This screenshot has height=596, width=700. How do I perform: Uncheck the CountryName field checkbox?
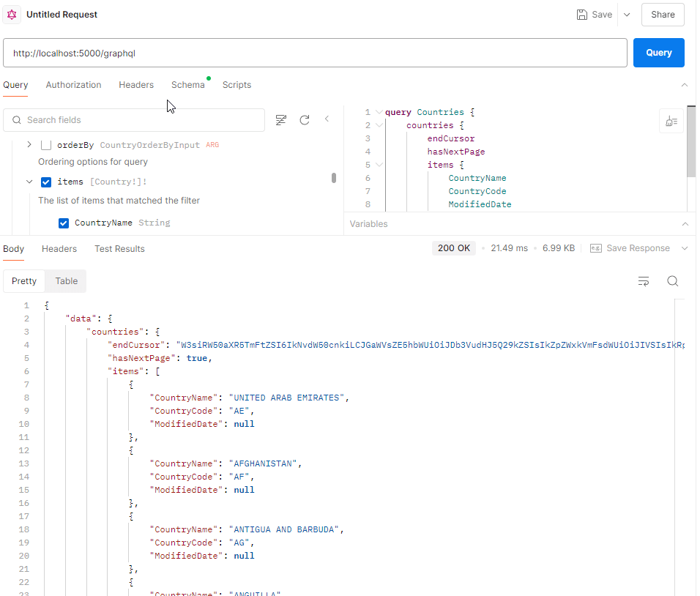pyautogui.click(x=64, y=223)
